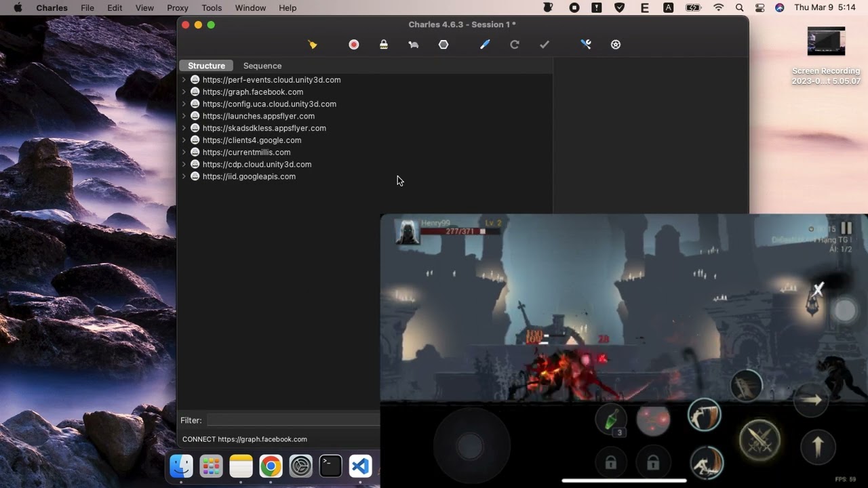This screenshot has width=868, height=488.
Task: Tap the Henry99 player avatar
Action: click(x=408, y=232)
